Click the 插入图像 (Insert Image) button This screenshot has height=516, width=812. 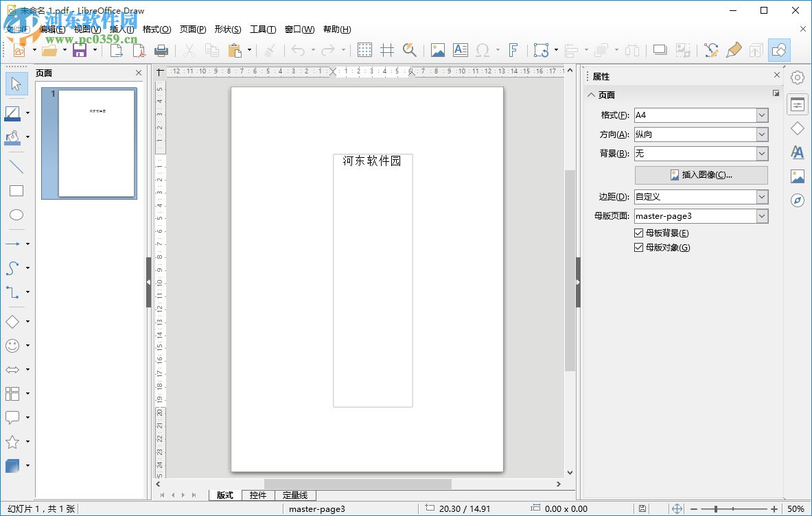(x=701, y=175)
